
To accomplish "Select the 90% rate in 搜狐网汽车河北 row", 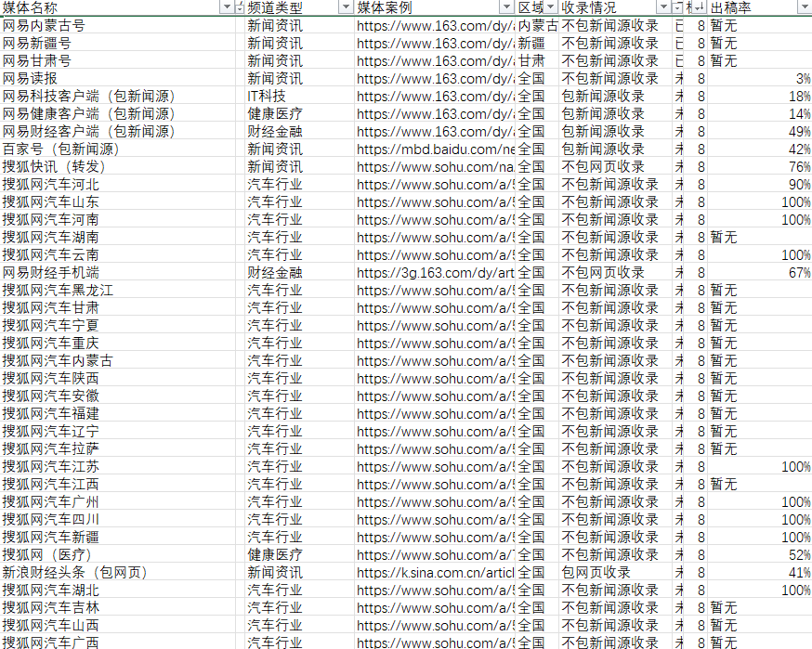I will click(x=760, y=184).
